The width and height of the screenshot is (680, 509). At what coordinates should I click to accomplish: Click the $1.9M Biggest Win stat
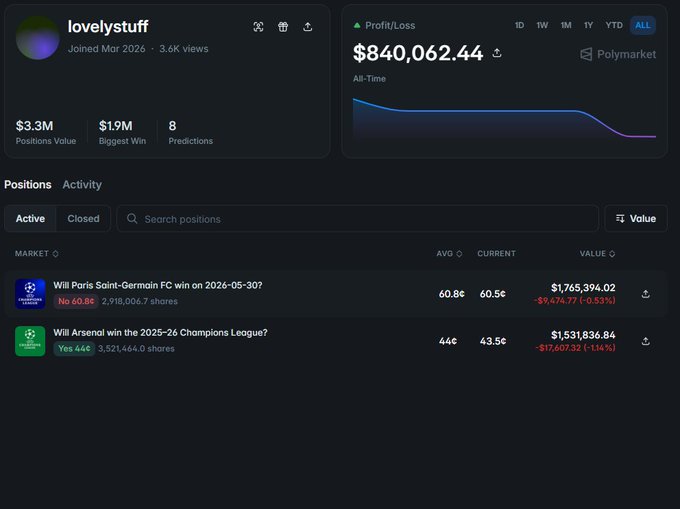(x=122, y=132)
